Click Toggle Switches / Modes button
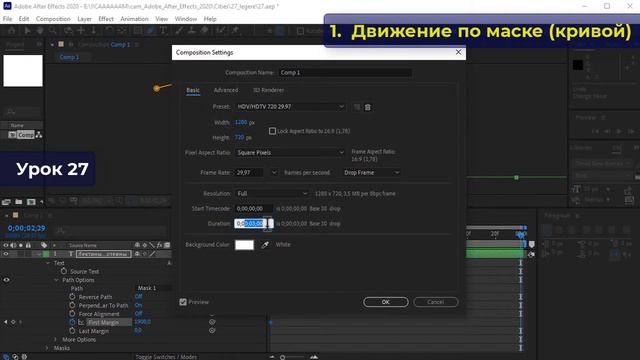 coord(166,357)
